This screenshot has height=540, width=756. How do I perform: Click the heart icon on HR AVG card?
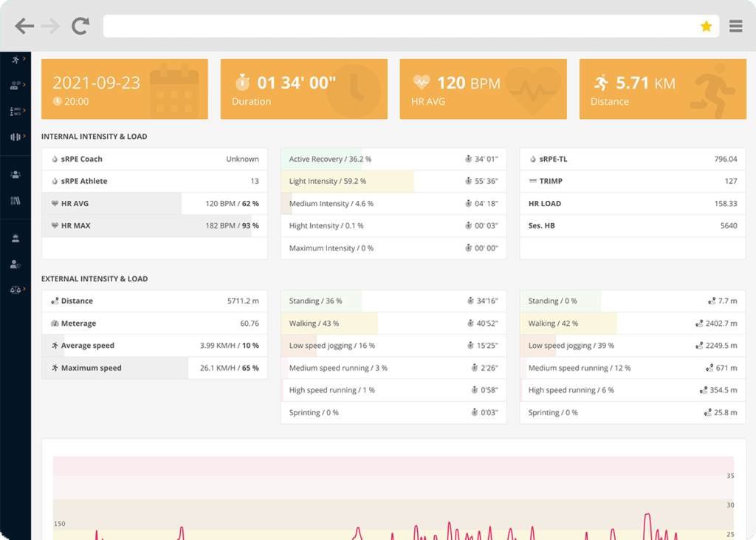point(422,81)
